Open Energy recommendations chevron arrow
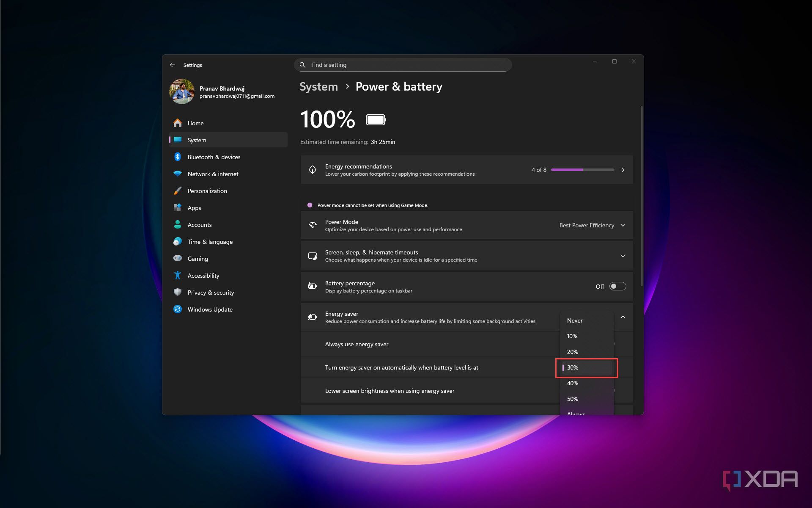The height and width of the screenshot is (508, 812). pos(623,170)
